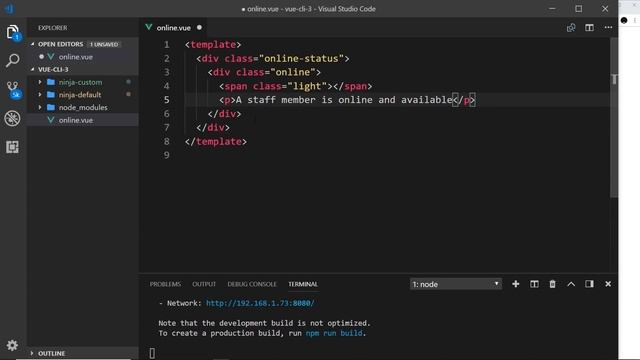Collapse the VUE-CLI-3 project section
640x360 pixels.
[x=33, y=69]
